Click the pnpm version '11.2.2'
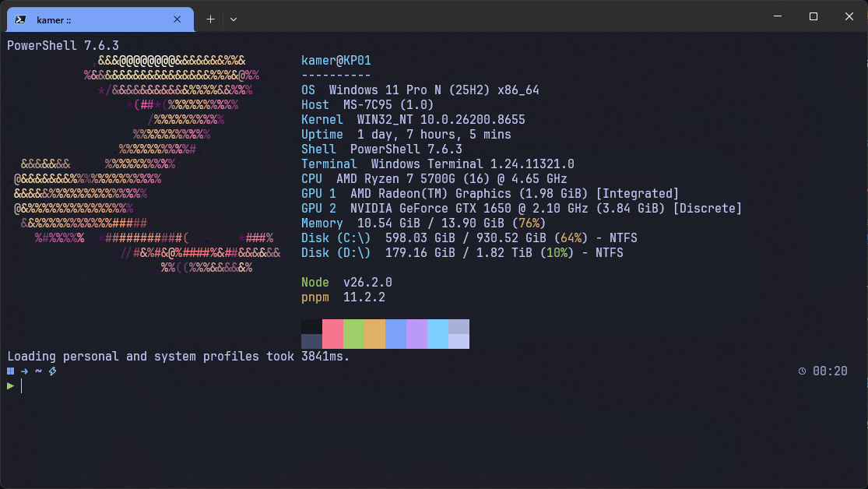Screen dimensions: 868x489 point(364,297)
